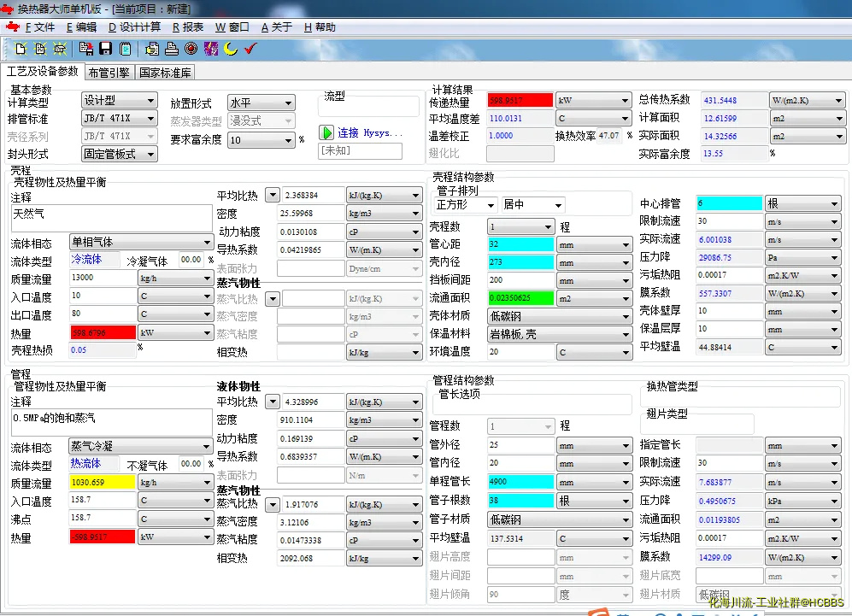Image resolution: width=852 pixels, height=616 pixels.
Task: Open the A 关于 menu
Action: pos(277,27)
